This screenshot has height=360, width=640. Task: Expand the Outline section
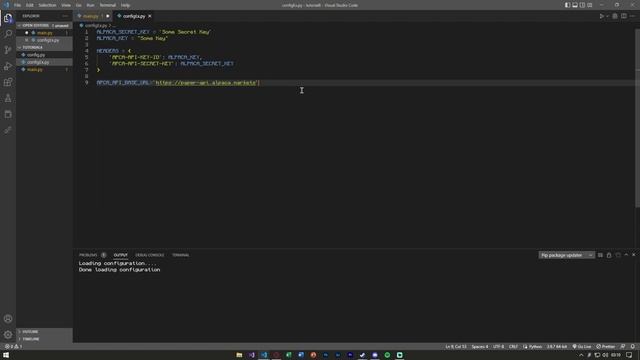[x=44, y=331]
